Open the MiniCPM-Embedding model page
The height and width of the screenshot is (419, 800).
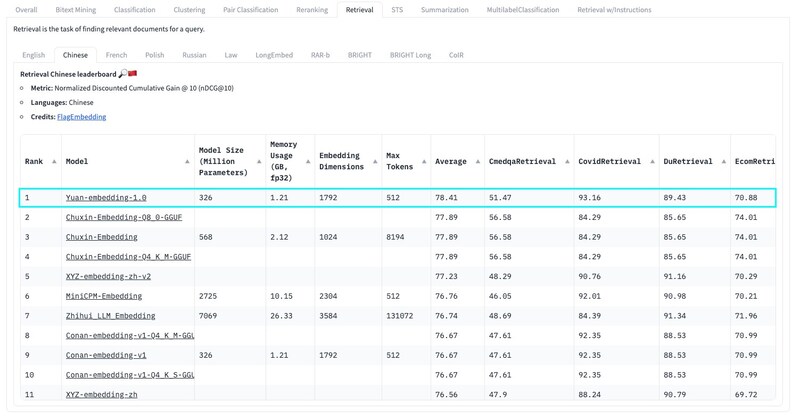[x=104, y=296]
